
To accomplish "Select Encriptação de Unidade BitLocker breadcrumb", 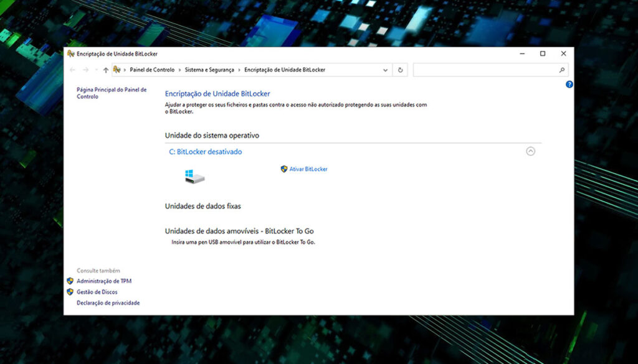I will 285,70.
